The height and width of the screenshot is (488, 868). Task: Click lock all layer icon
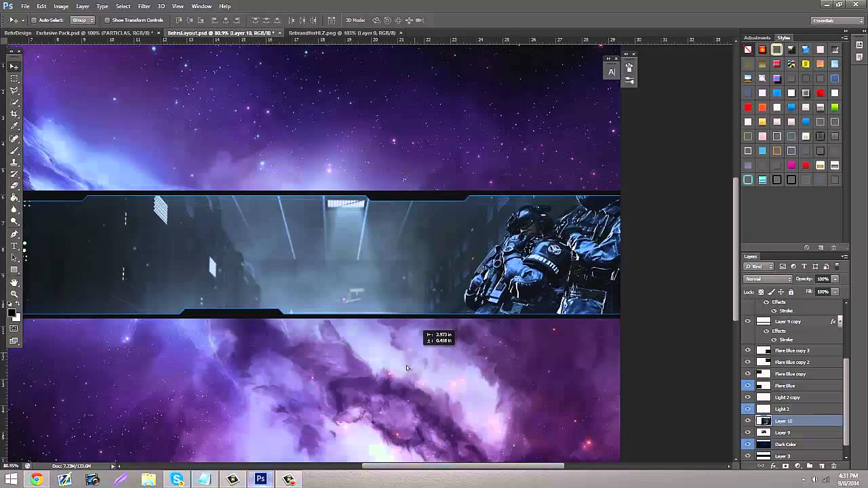(x=791, y=291)
